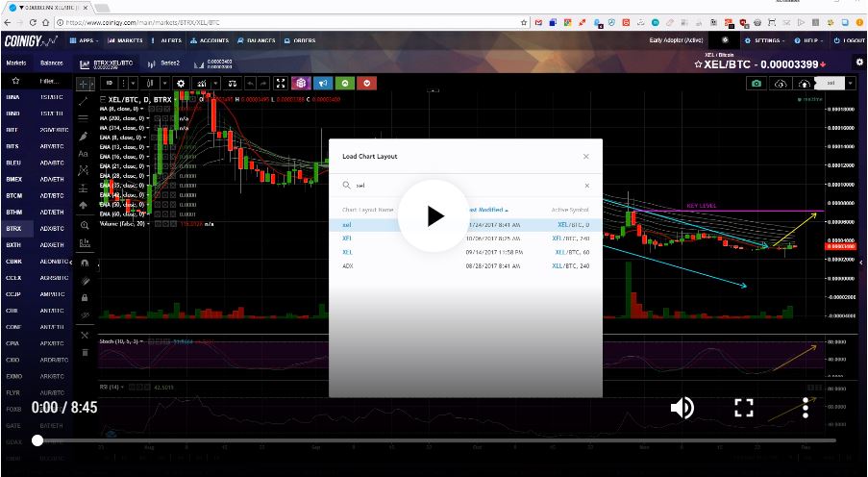Click the undo arrow in chart toolbar

(x=251, y=83)
